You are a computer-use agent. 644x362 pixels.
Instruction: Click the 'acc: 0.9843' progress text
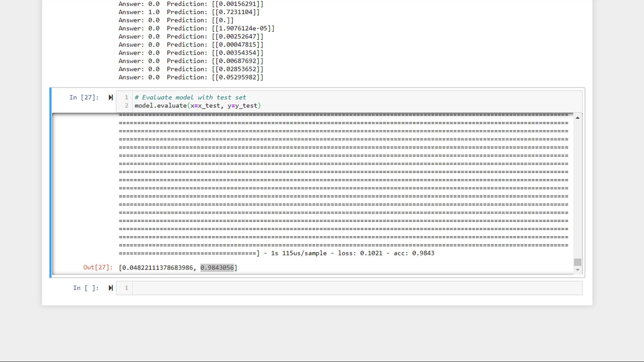[414, 253]
